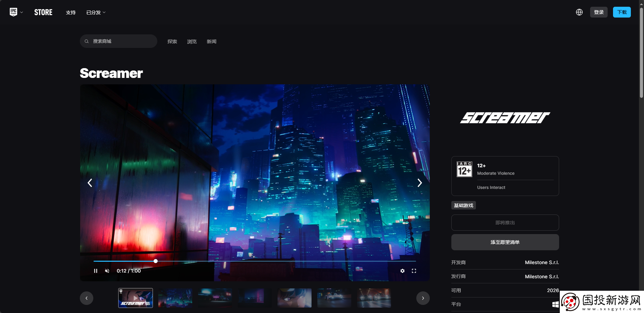Click the Screamer page title heading

tap(111, 73)
